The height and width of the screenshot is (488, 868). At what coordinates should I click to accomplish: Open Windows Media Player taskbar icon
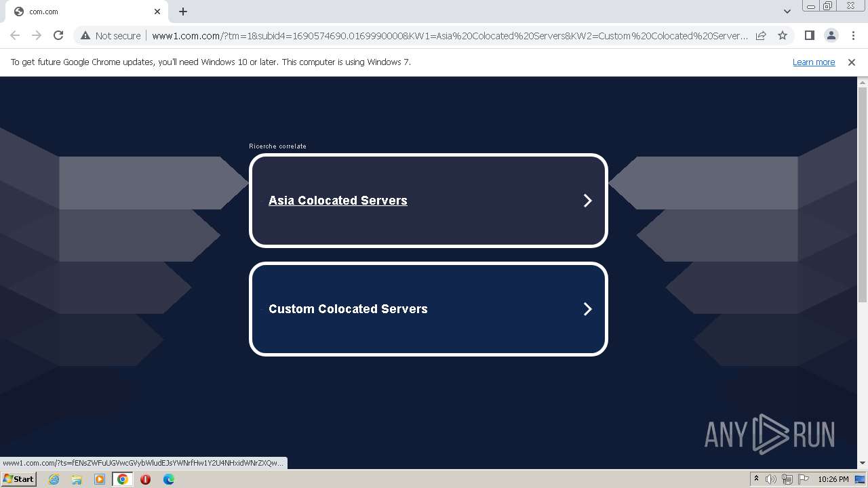click(100, 479)
